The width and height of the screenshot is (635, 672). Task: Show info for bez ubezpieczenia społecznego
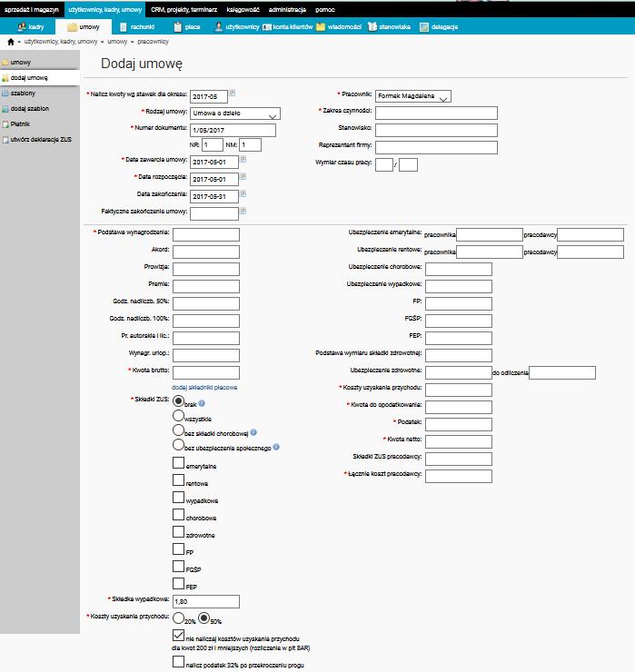[276, 447]
